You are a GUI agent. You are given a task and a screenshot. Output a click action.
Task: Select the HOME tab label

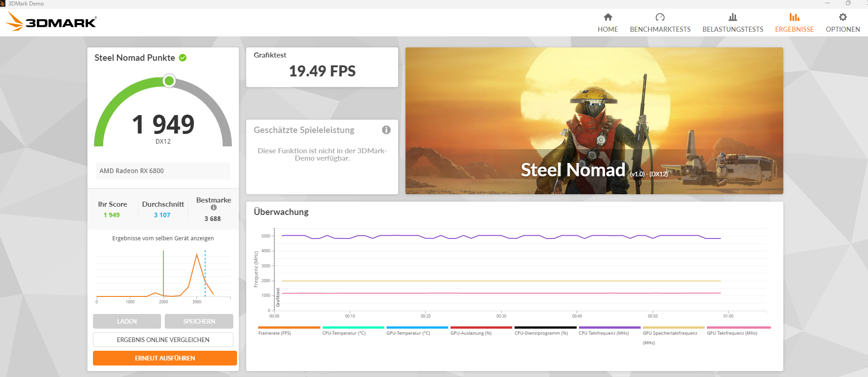click(608, 29)
